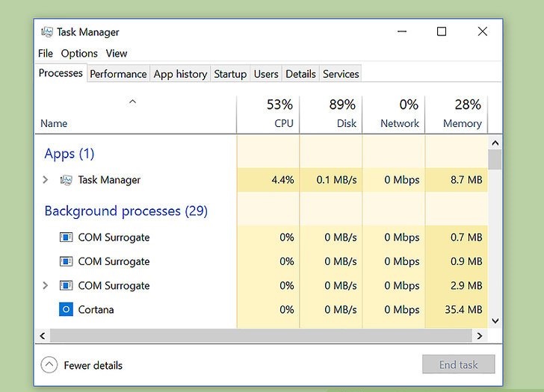This screenshot has width=544, height=392.
Task: Click the Fewer details link text
Action: (x=93, y=365)
